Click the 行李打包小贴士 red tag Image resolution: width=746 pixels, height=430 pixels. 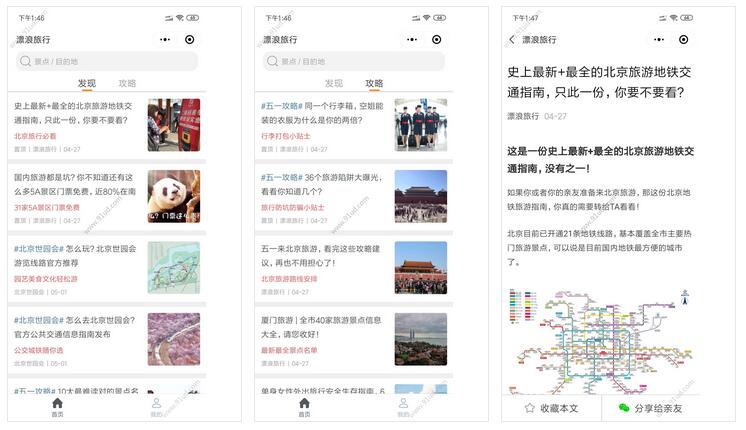285,136
